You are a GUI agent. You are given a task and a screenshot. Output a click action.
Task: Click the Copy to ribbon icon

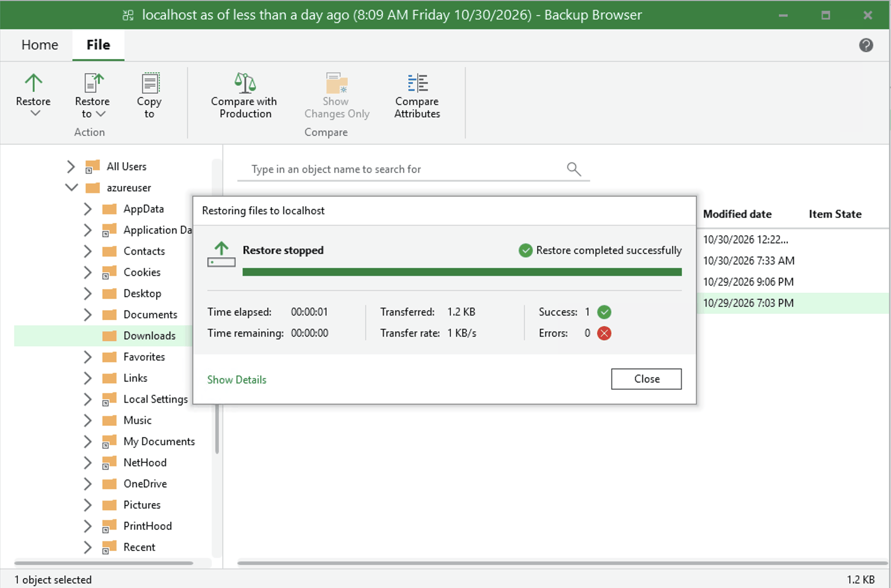coord(150,83)
